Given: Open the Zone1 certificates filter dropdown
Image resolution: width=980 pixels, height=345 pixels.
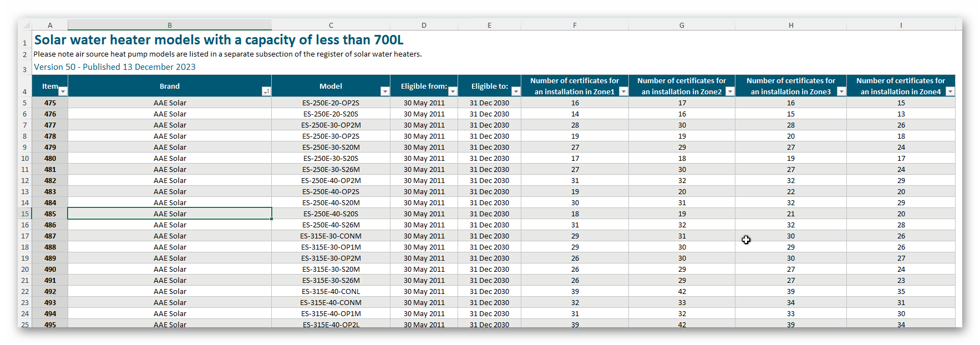Looking at the screenshot, I should [623, 92].
